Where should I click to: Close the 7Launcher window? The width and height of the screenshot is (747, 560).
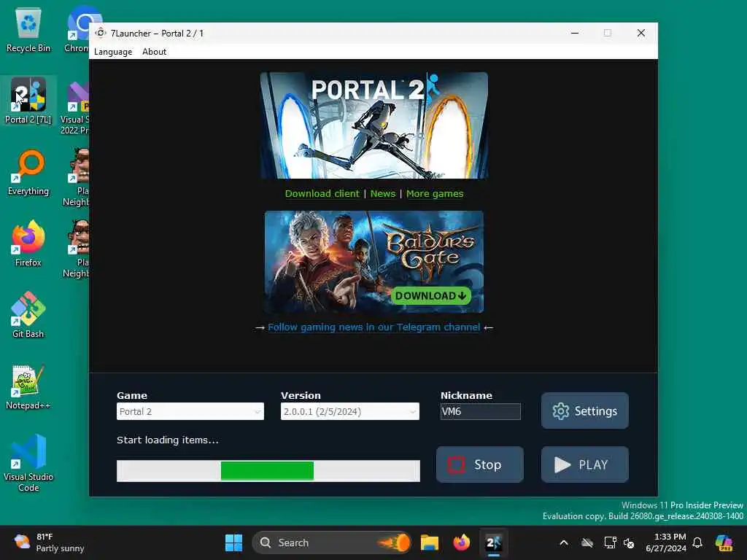(x=640, y=33)
